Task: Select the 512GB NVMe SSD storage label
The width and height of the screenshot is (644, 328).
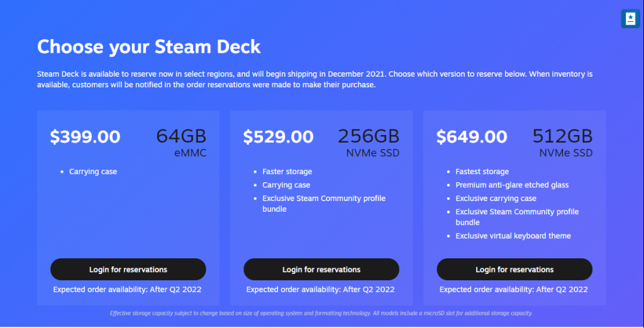Action: [x=562, y=143]
